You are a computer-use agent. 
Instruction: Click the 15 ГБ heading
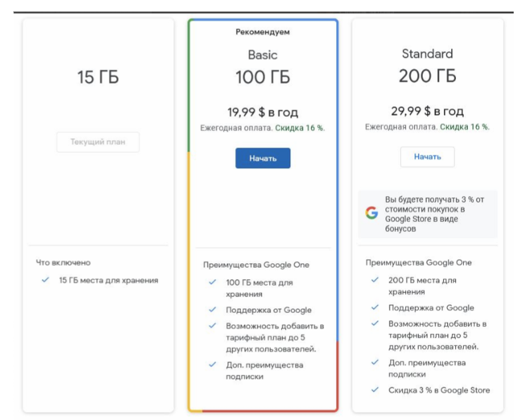click(x=98, y=77)
